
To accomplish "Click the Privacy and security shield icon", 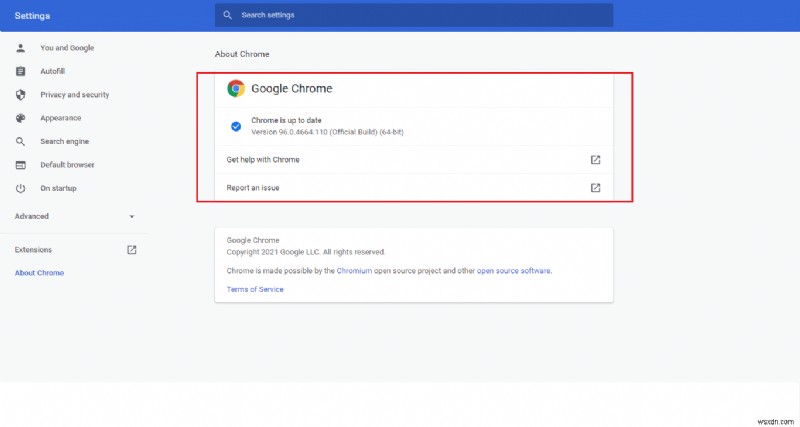I will click(20, 95).
